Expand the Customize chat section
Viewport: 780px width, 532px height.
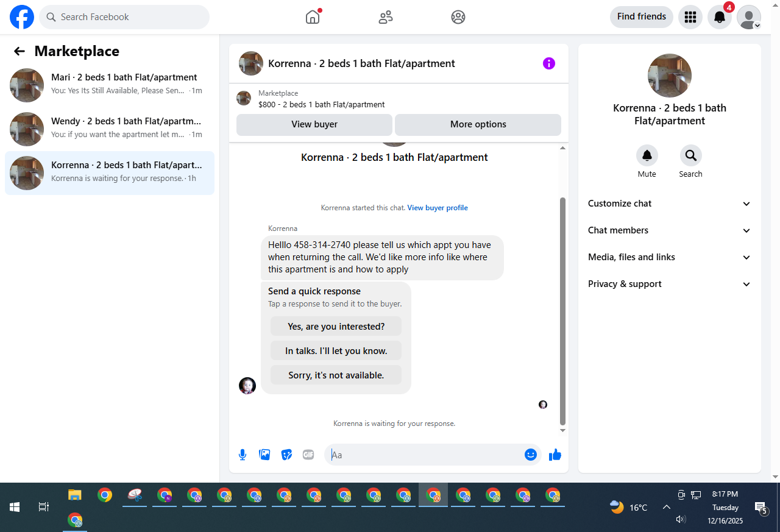coord(670,204)
